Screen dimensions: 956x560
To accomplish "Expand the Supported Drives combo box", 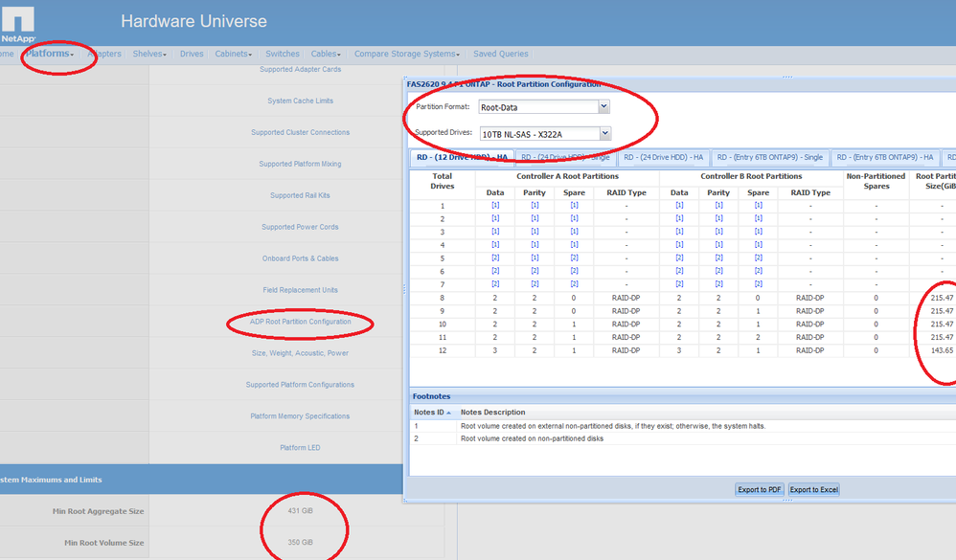I will click(604, 134).
